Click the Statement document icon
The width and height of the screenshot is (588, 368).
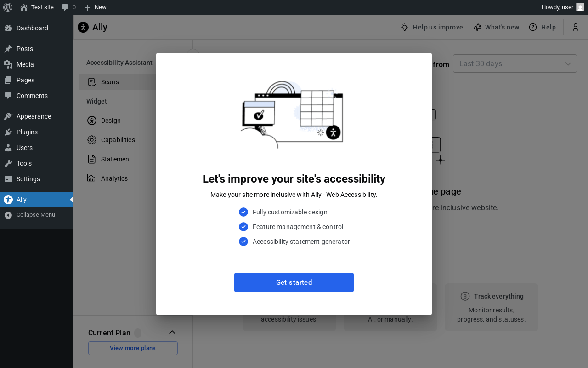coord(92,159)
